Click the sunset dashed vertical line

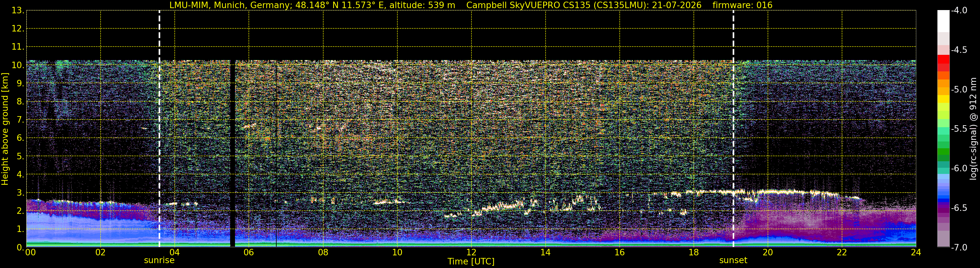click(x=734, y=129)
